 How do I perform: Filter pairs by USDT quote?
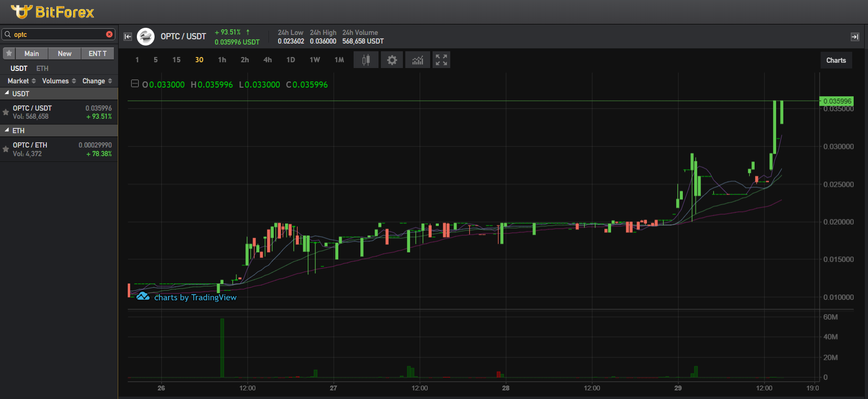point(19,68)
